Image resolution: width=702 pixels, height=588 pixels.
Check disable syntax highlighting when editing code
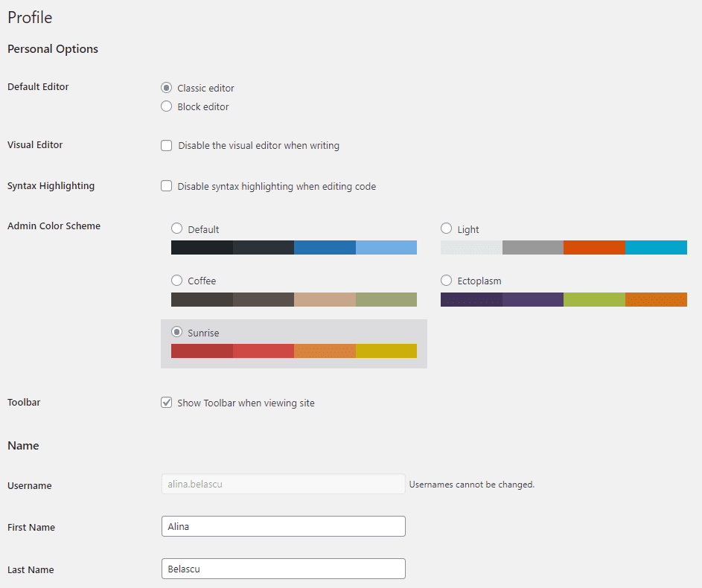(x=166, y=186)
